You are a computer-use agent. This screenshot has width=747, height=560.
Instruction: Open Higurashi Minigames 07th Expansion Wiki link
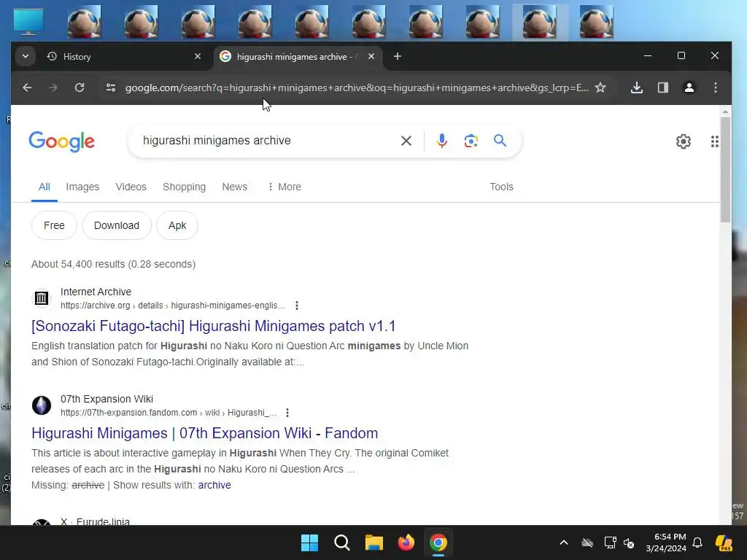(x=205, y=433)
